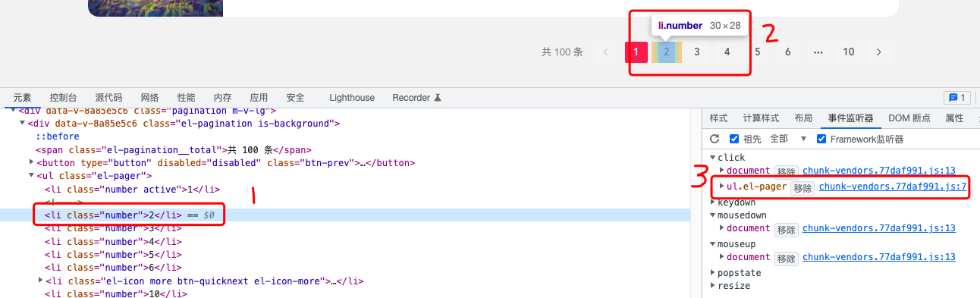
Task: Expand the popstate event listener group
Action: pyautogui.click(x=714, y=273)
